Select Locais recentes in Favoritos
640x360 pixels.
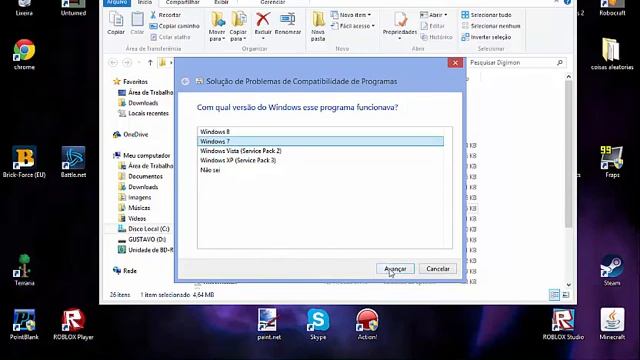[x=143, y=113]
